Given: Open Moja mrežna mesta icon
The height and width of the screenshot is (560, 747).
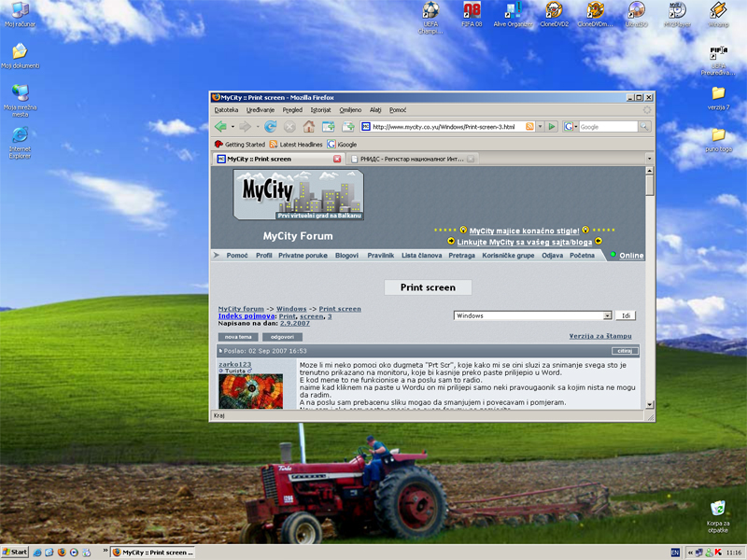Looking at the screenshot, I should (x=20, y=101).
